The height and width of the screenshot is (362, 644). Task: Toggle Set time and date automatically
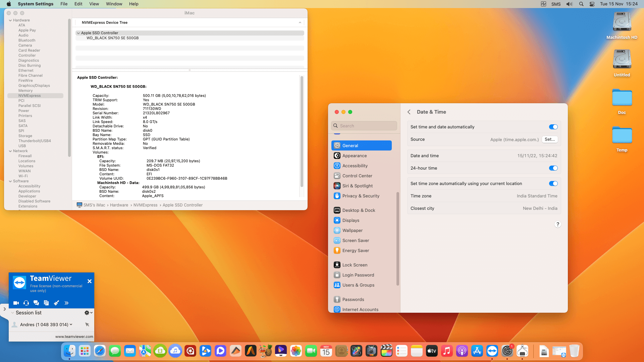point(553,127)
